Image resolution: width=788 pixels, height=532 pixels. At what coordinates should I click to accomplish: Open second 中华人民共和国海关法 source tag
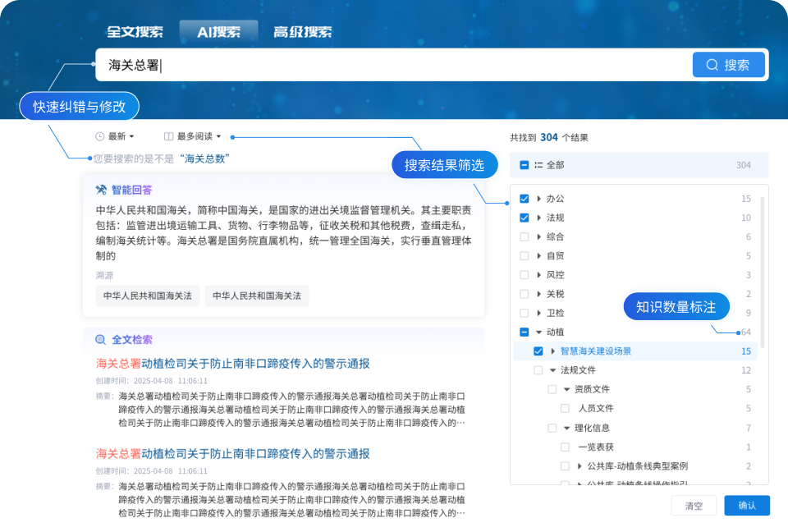(x=257, y=296)
